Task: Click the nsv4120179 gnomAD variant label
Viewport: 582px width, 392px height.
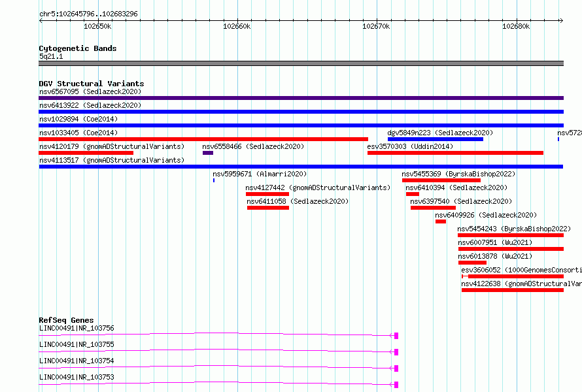Action: pyautogui.click(x=112, y=146)
